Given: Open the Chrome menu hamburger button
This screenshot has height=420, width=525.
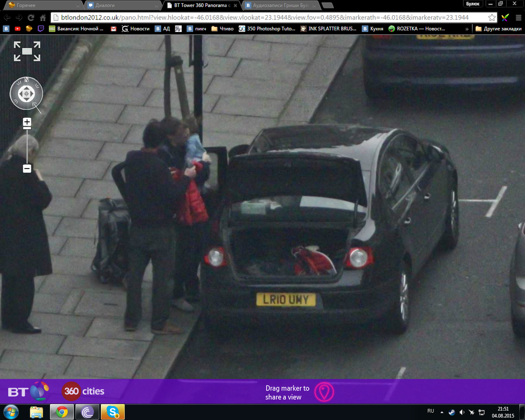Looking at the screenshot, I should pyautogui.click(x=517, y=17).
